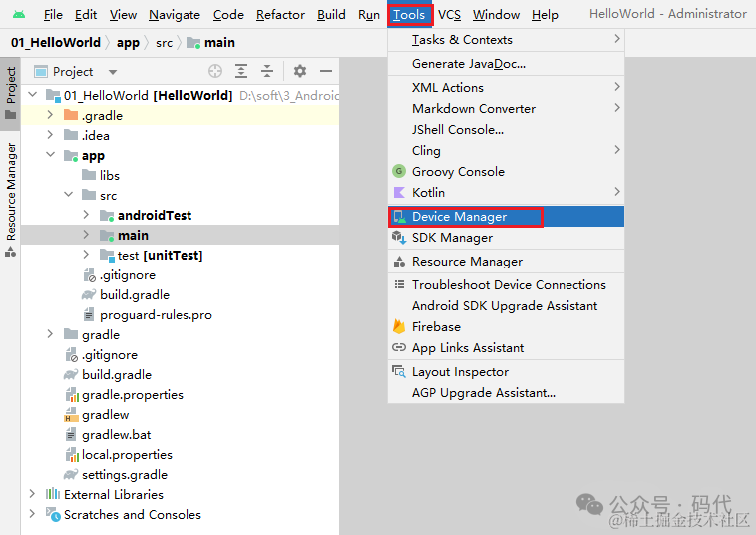Click the gradle.properties file icon
The image size is (756, 535).
coord(72,394)
